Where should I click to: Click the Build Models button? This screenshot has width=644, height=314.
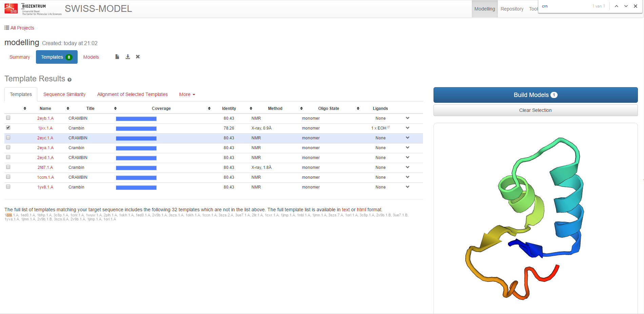[x=536, y=95]
